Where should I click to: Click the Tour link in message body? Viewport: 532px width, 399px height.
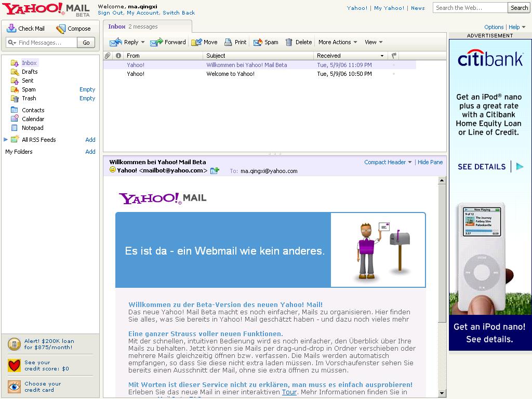tap(289, 392)
